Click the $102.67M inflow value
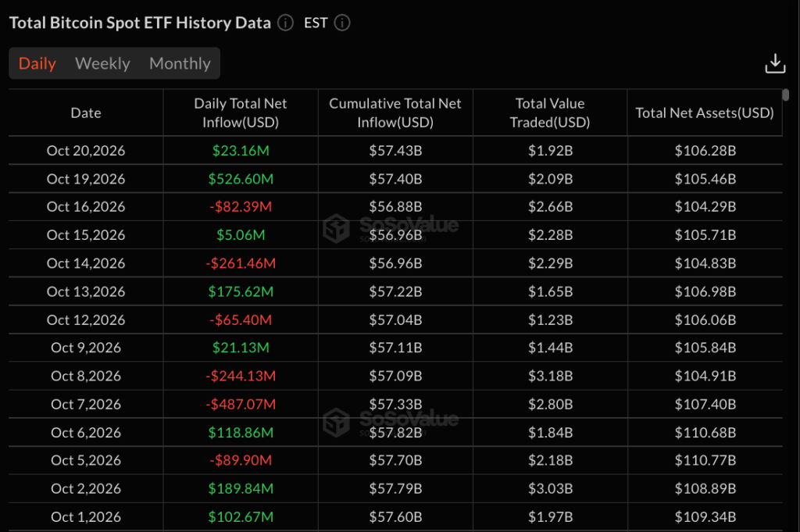This screenshot has width=800, height=532. (x=241, y=516)
